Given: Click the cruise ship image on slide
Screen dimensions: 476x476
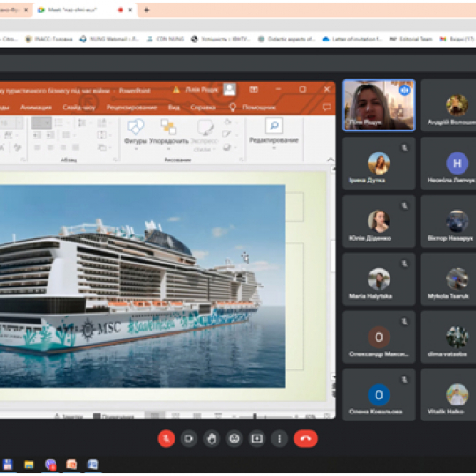Looking at the screenshot, I should (142, 286).
